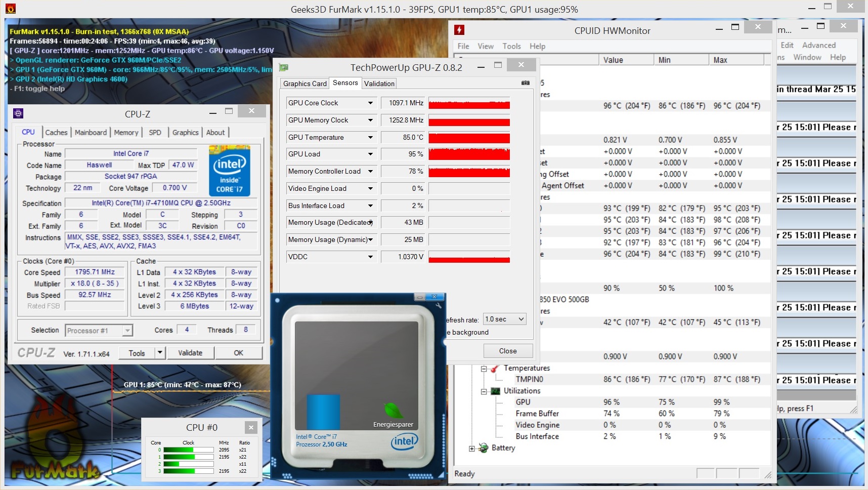This screenshot has height=490, width=868.
Task: Click the blue CPU usage bar in Intel gadget
Action: pyautogui.click(x=323, y=412)
